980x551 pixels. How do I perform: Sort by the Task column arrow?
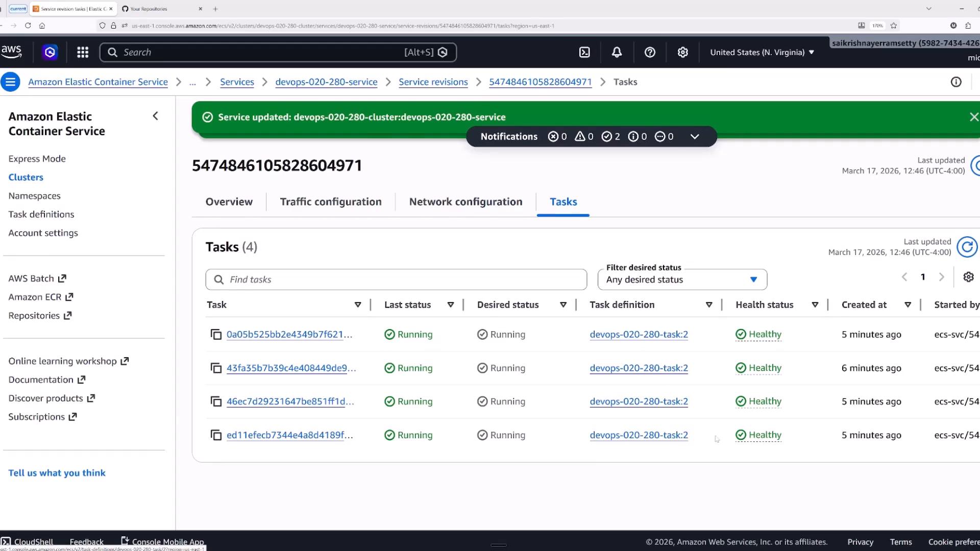coord(358,305)
